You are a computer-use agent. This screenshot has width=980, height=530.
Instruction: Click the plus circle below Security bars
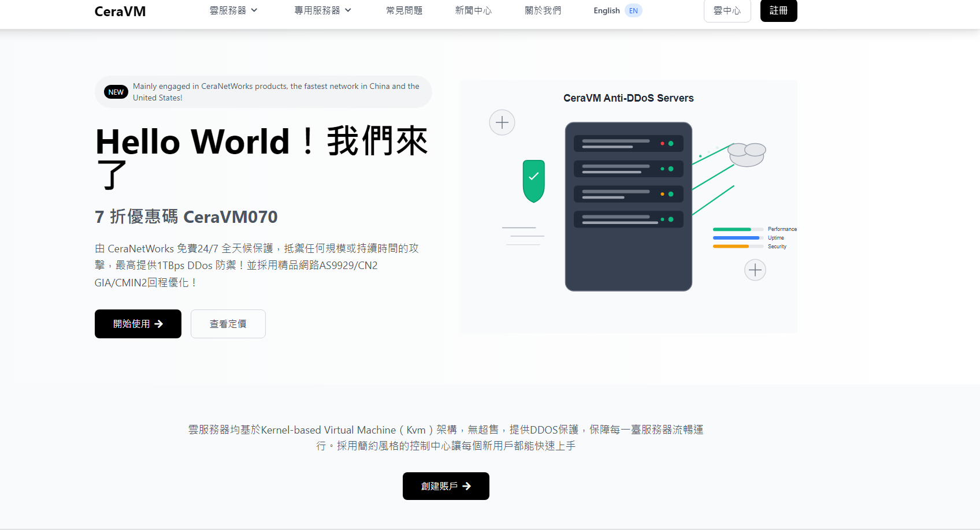point(755,270)
